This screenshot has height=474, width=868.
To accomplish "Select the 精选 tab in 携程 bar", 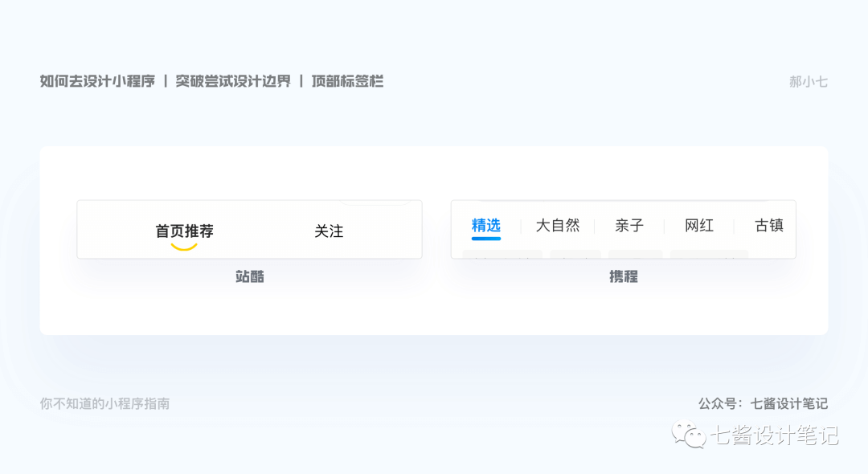I will click(x=486, y=226).
